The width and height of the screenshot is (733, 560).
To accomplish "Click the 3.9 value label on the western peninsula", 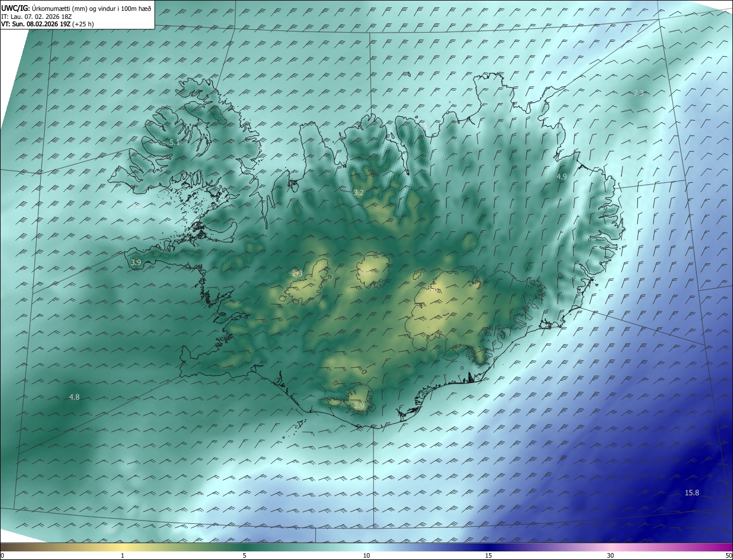I will pyautogui.click(x=136, y=262).
